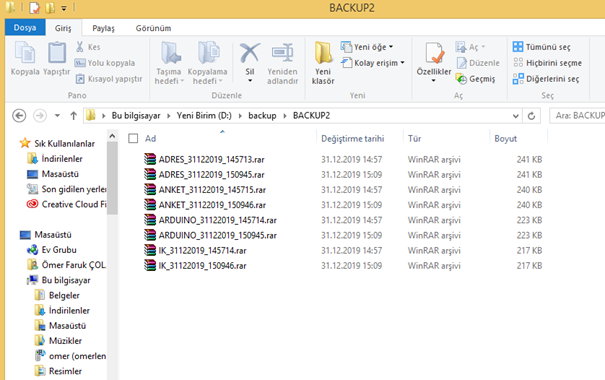605x380 pixels.
Task: Create a folder with Yeni klasör
Action: point(323,63)
